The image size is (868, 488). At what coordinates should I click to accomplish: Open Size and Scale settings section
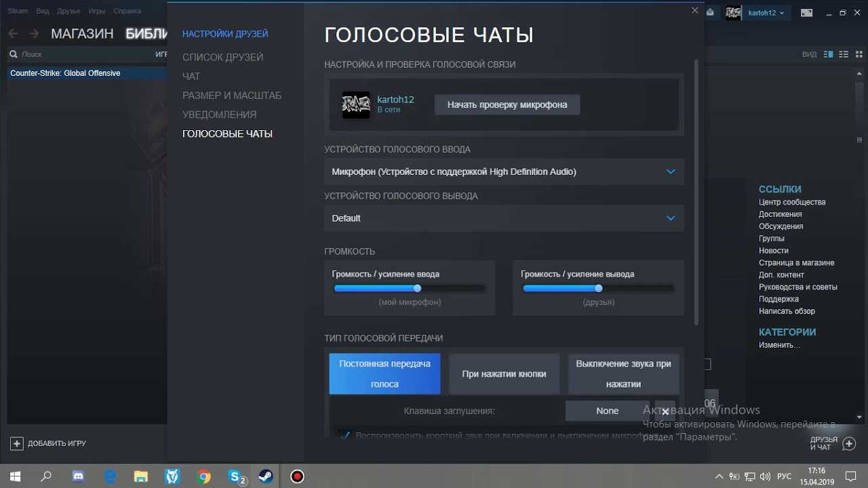tap(232, 96)
